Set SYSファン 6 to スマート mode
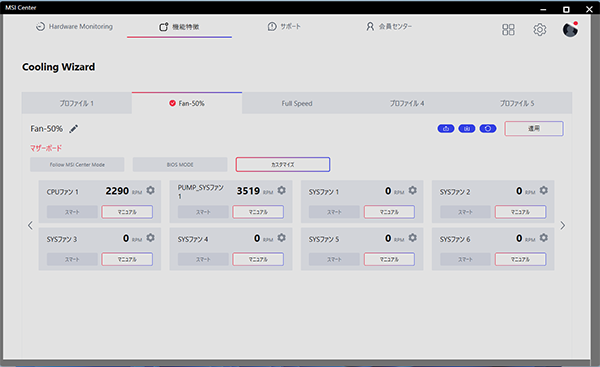 click(x=465, y=259)
